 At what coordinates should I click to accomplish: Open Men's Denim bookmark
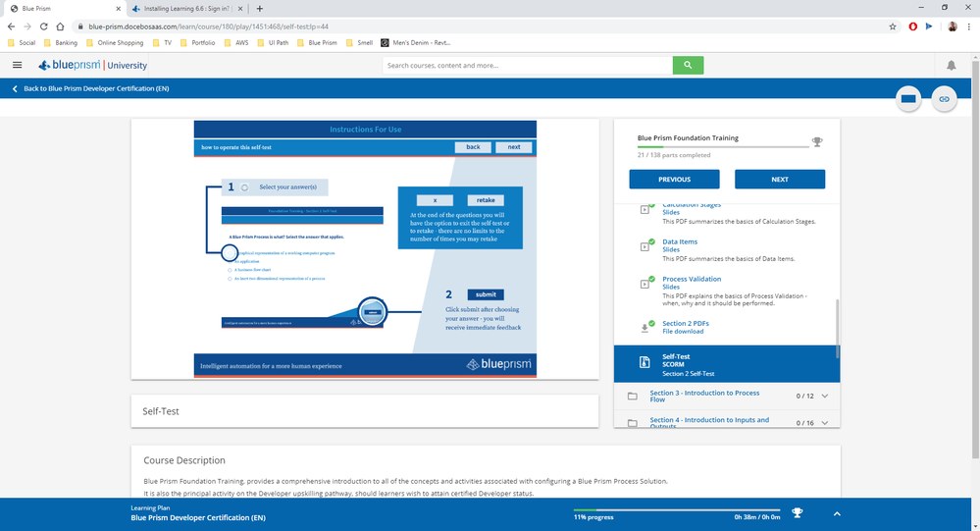415,43
